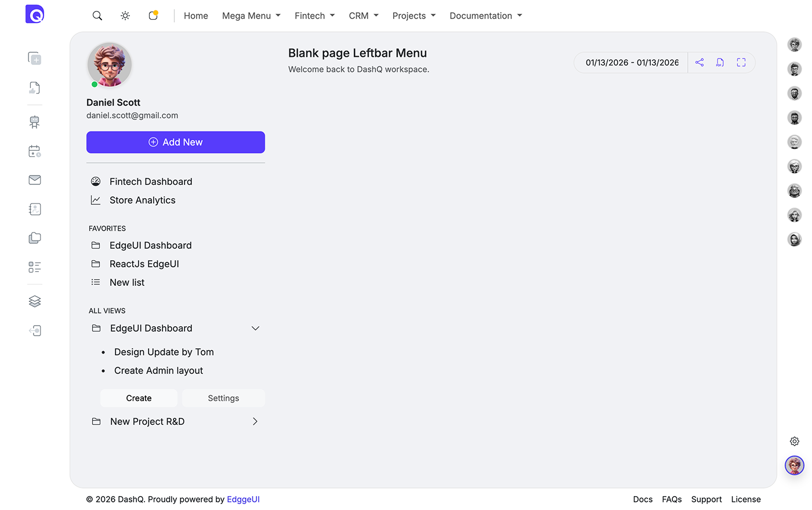Click the share icon beside date range
This screenshot has height=510, width=812.
[x=699, y=63]
